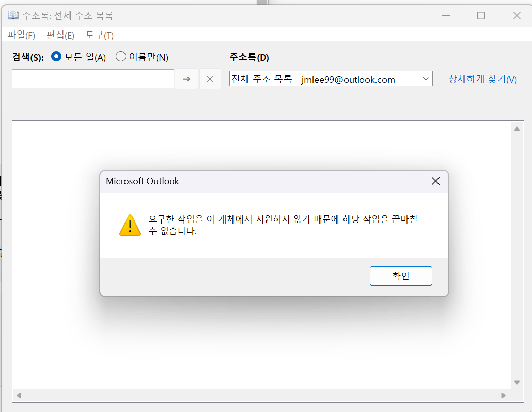The width and height of the screenshot is (532, 412).
Task: Click the horizontal scroll right arrow
Action: coord(503,395)
